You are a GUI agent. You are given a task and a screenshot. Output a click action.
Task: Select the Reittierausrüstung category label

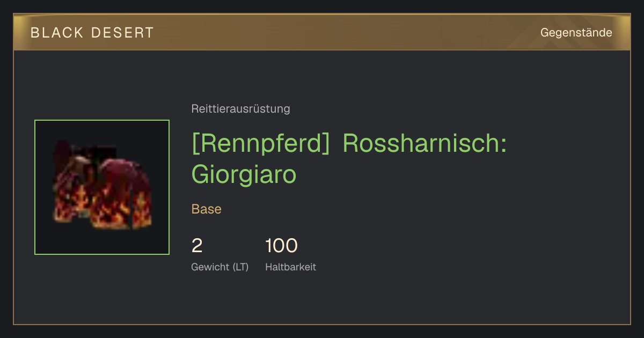click(x=240, y=109)
